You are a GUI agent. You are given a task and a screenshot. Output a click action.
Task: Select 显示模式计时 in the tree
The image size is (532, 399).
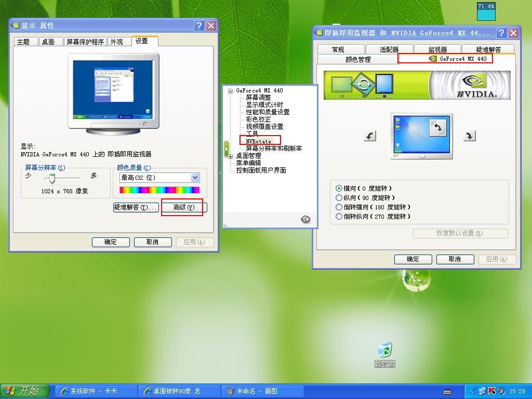(x=264, y=105)
